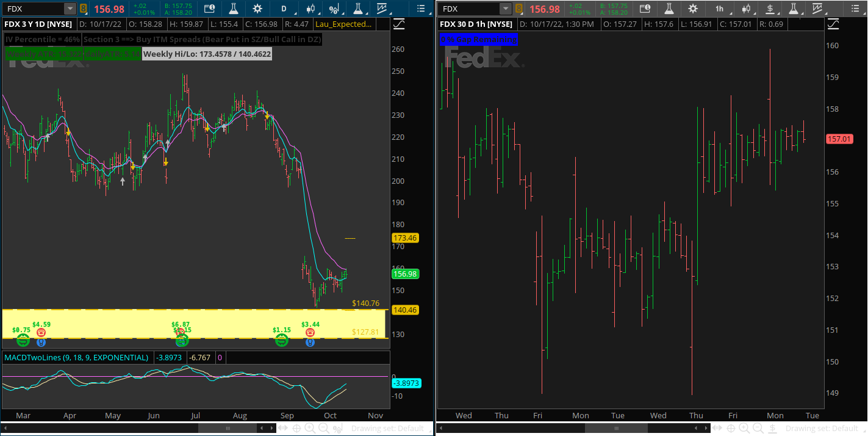Open candlestick chart style menu, left chart
This screenshot has height=436, width=868.
click(x=311, y=9)
